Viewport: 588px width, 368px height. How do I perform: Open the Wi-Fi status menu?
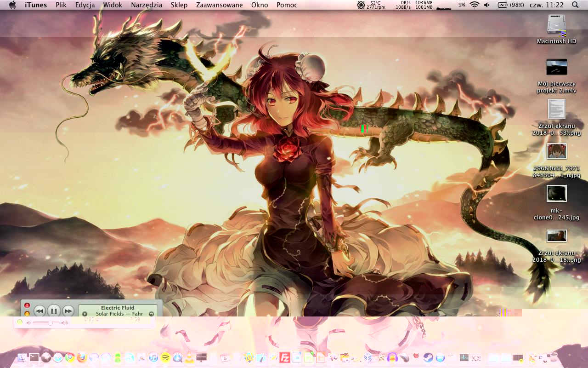(474, 5)
